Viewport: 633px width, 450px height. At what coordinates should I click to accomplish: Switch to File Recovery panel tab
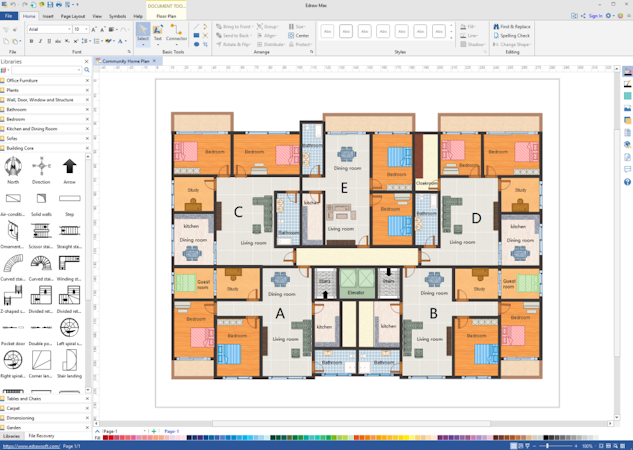[x=41, y=436]
